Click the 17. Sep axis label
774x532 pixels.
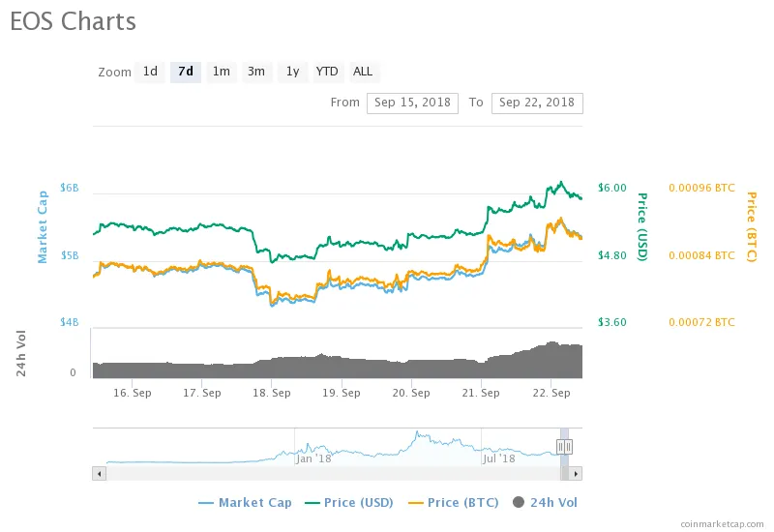[x=202, y=394]
